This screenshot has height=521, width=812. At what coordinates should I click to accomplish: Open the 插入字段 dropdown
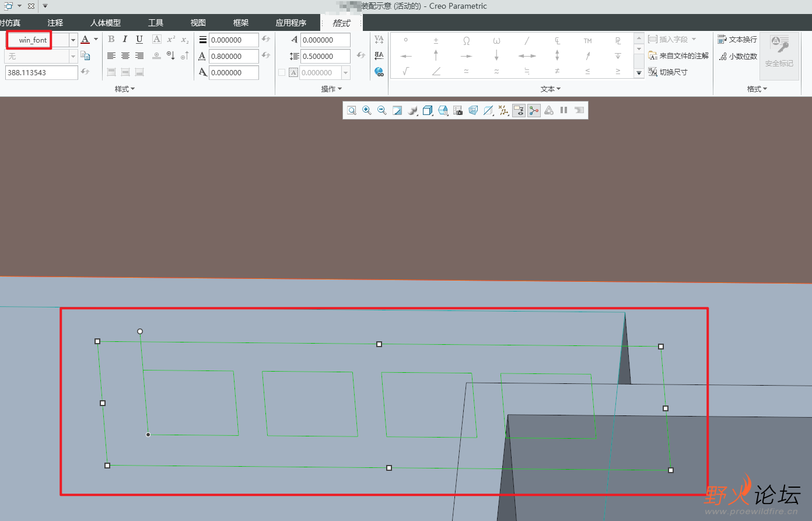(x=673, y=39)
